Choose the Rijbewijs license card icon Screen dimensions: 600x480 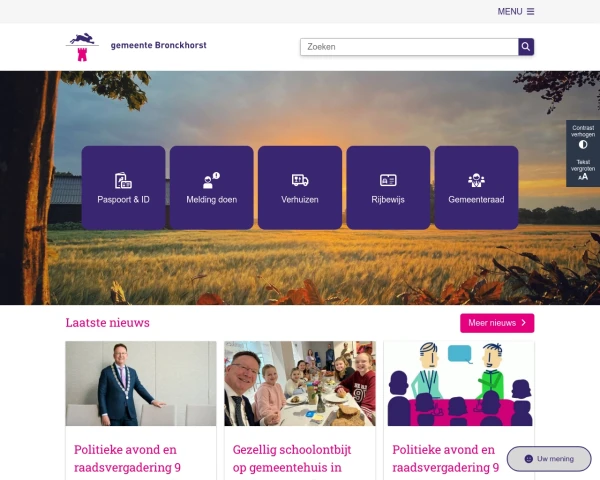coord(388,180)
